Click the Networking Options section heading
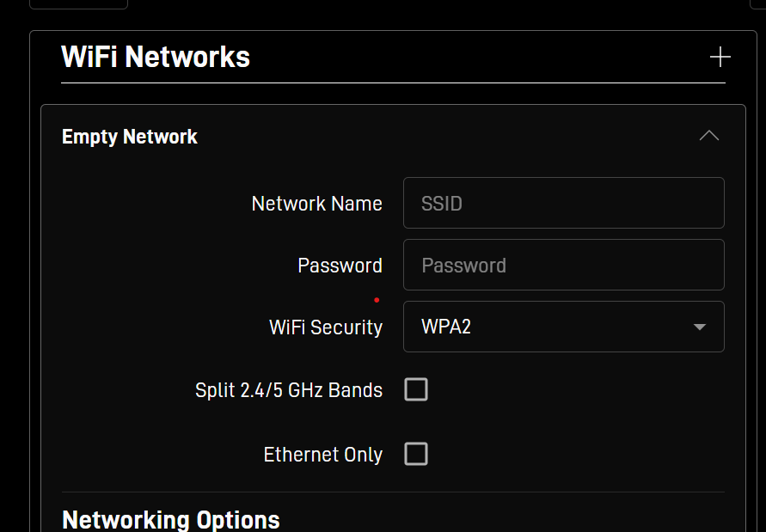This screenshot has width=766, height=532. [171, 520]
